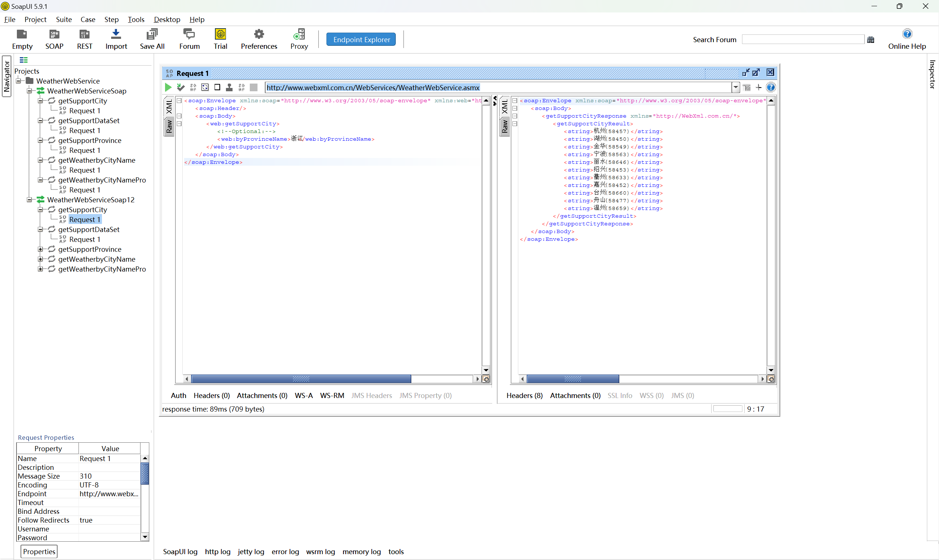Expand getWeatherbyCityName under WeatherWebServiceSoap12
Viewport: 939px width, 560px height.
click(40, 259)
